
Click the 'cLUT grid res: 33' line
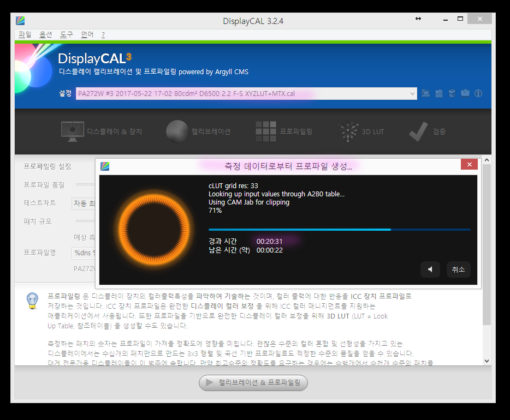click(233, 186)
